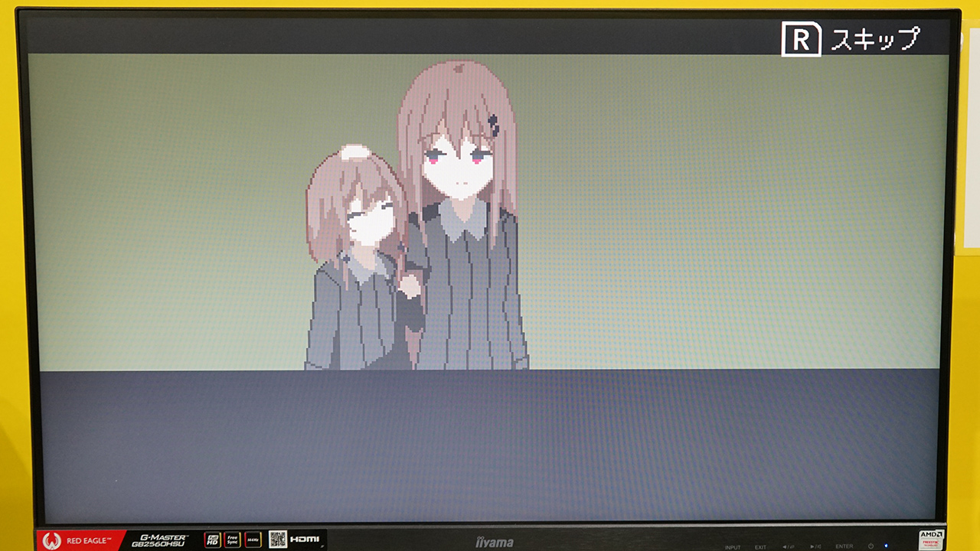Image resolution: width=980 pixels, height=551 pixels.
Task: Select the INPUT monitor button label
Action: tap(733, 547)
